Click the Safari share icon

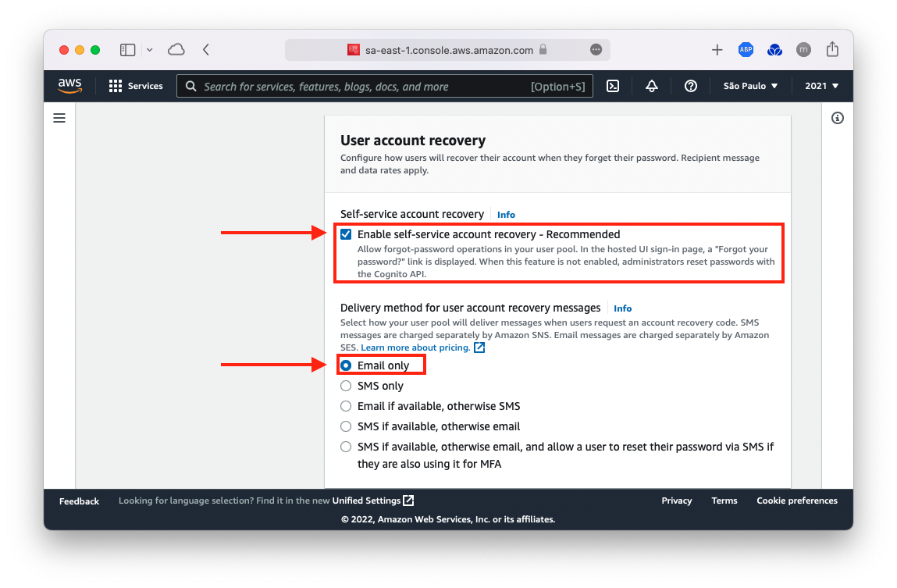tap(832, 49)
